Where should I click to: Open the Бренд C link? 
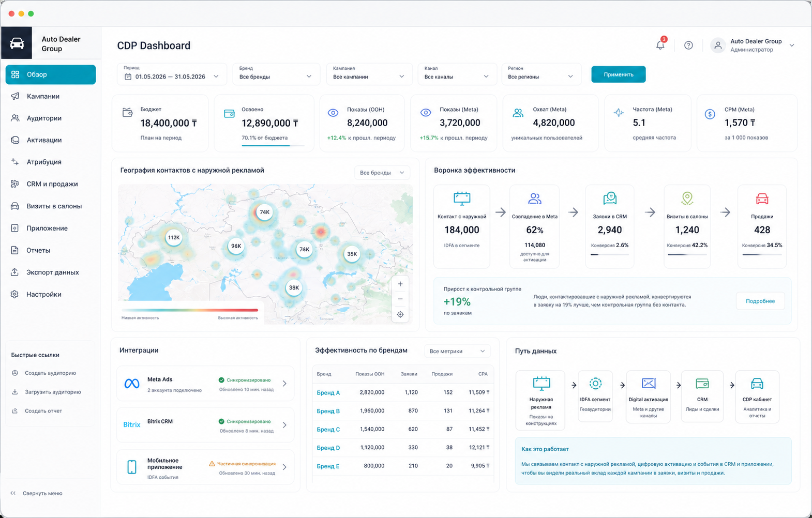(328, 429)
